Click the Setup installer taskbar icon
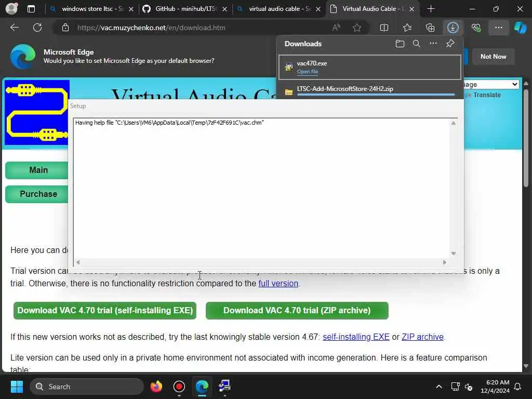532x399 pixels. pyautogui.click(x=224, y=387)
